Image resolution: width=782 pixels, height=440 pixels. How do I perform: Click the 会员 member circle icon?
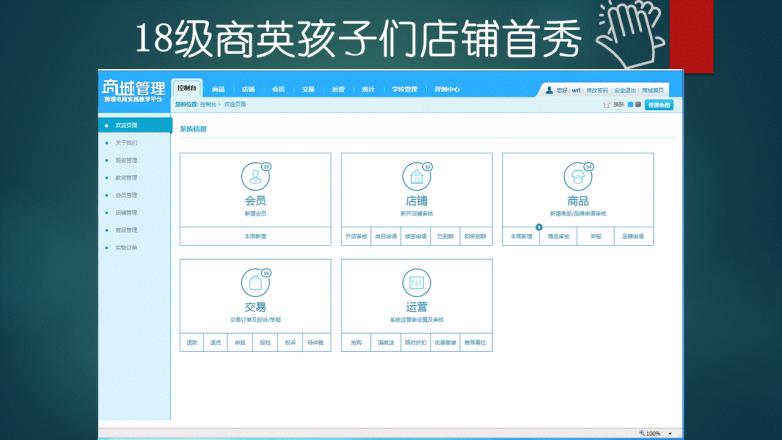pos(255,177)
